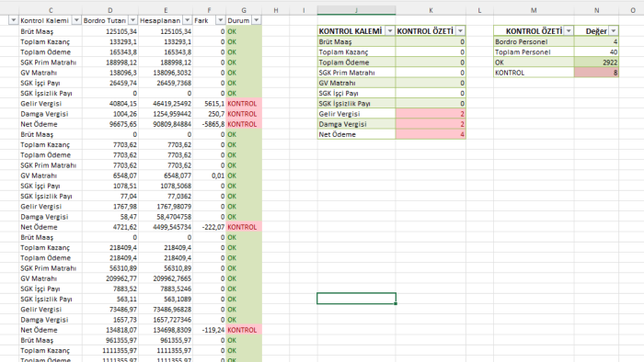Screen dimensions: 644x362
Task: Click the KONTROL status in the -222,07 row
Action: tap(244, 227)
